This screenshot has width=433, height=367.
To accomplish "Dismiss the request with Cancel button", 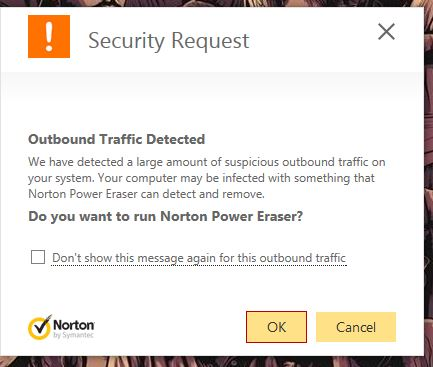I will [356, 327].
